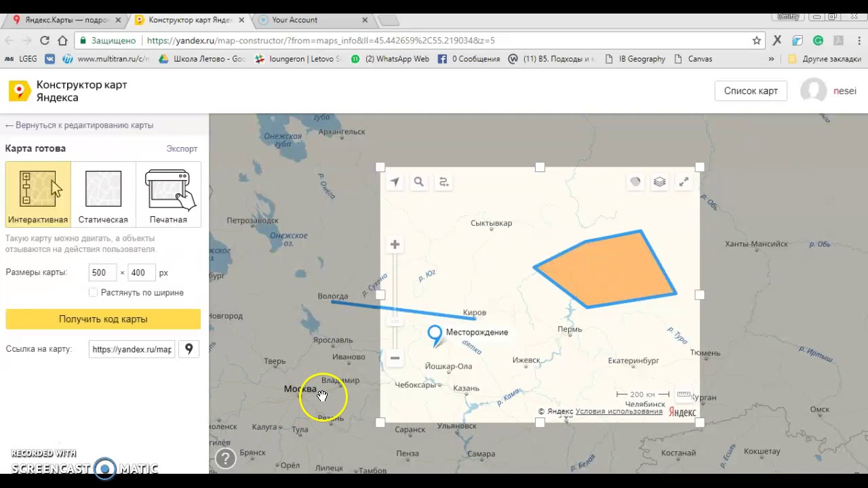Enable the Растянуть по ширине checkbox
Viewport: 868px width, 488px height.
coord(93,292)
